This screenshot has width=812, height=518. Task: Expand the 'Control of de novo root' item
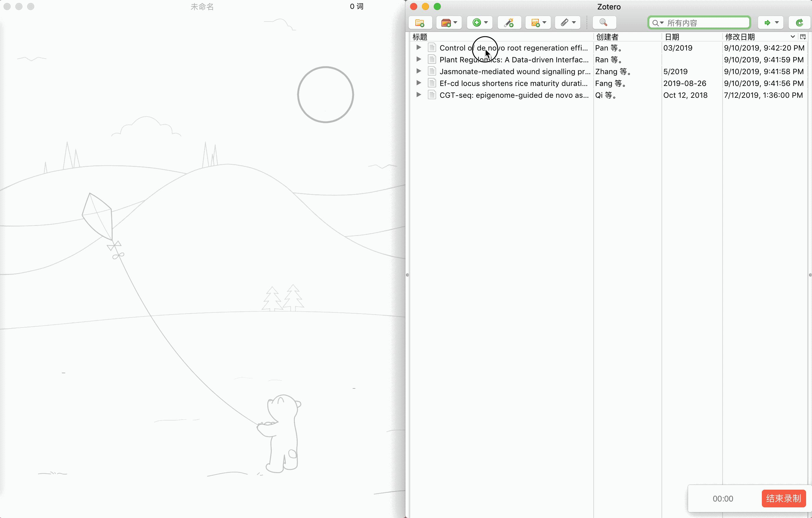coord(418,48)
